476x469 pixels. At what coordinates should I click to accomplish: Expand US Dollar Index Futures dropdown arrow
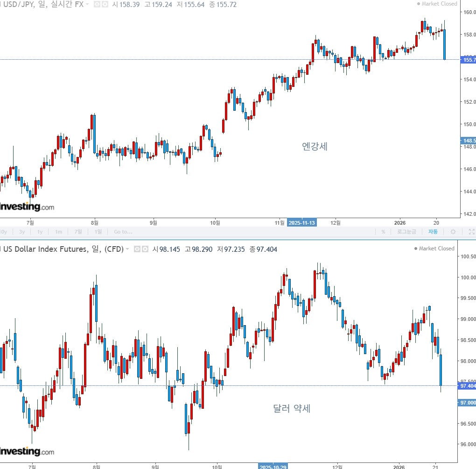pos(127,249)
